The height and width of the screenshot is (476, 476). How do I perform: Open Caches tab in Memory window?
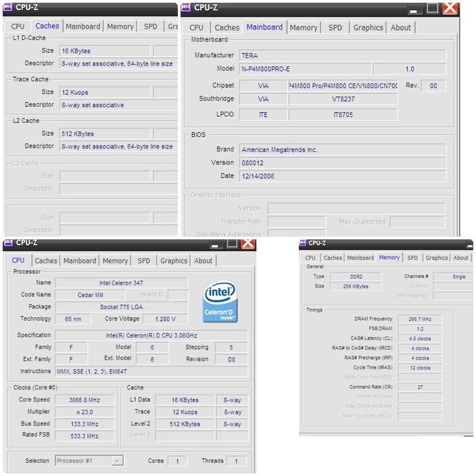[333, 258]
